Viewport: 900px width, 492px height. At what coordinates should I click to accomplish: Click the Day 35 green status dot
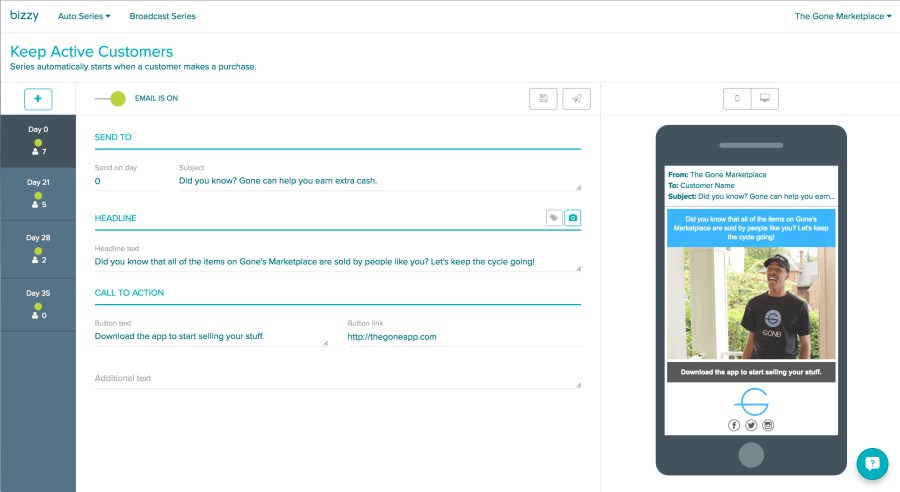click(38, 307)
